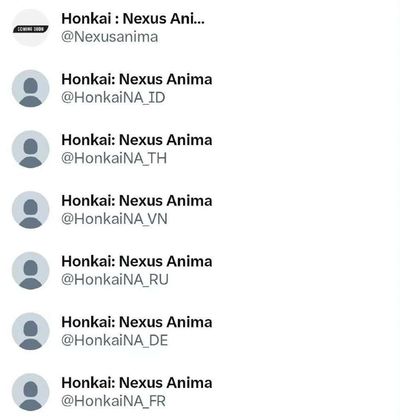Open the display name above @HonkaiNA_TH

tap(137, 140)
